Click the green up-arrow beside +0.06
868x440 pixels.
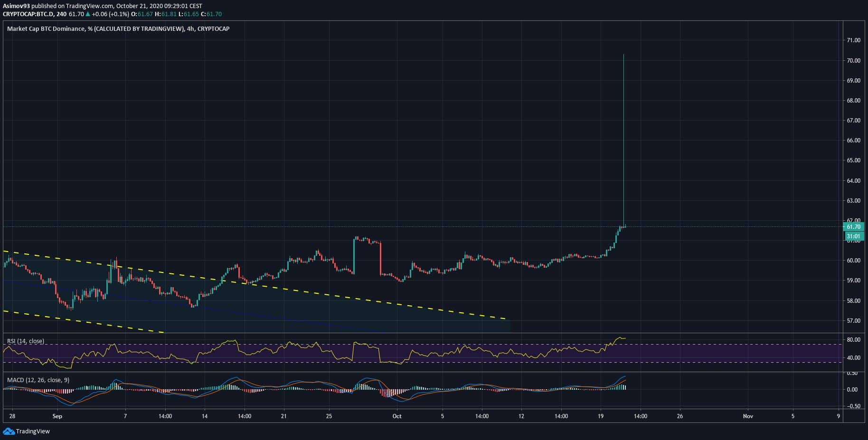(88, 14)
